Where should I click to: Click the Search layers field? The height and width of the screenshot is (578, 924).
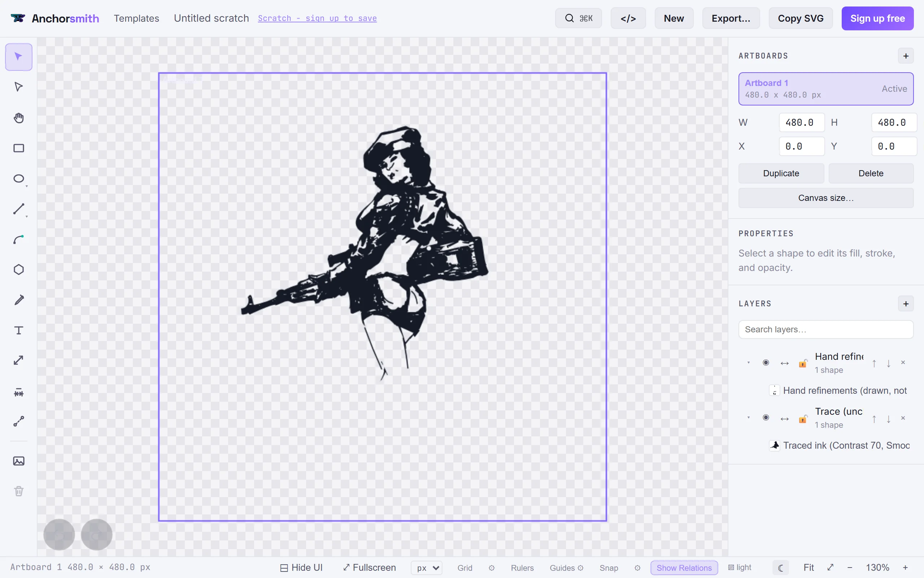[826, 329]
